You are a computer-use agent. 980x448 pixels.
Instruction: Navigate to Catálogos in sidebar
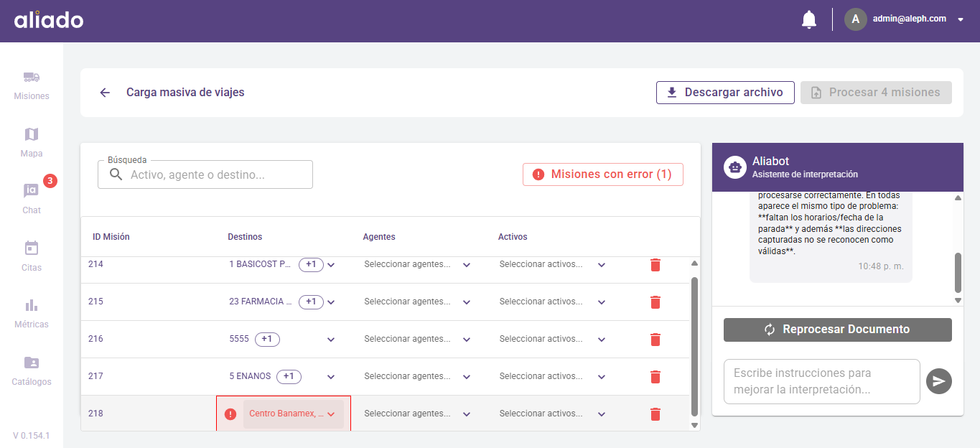(32, 370)
